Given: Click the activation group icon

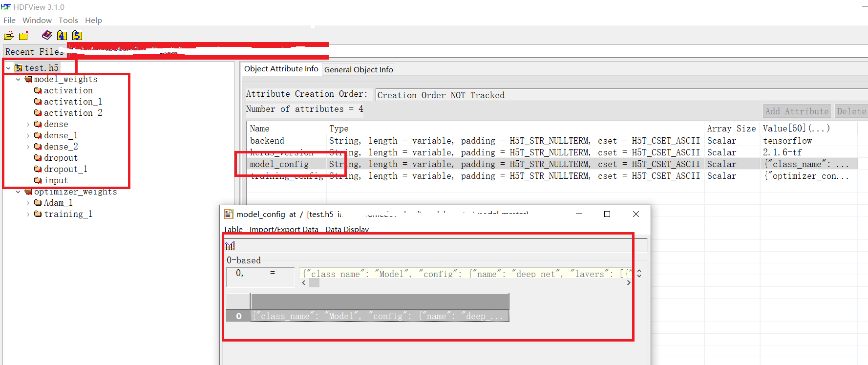Looking at the screenshot, I should (38, 90).
